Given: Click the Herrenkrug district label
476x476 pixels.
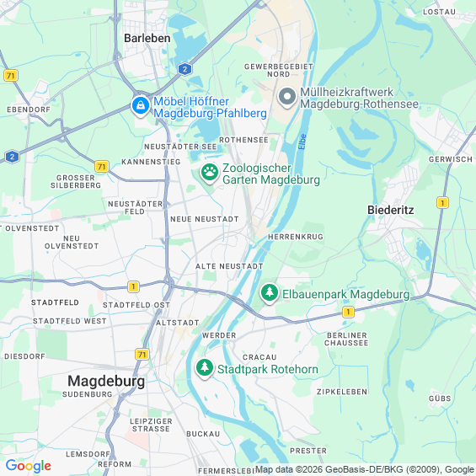Looking at the screenshot, I should point(296,237).
